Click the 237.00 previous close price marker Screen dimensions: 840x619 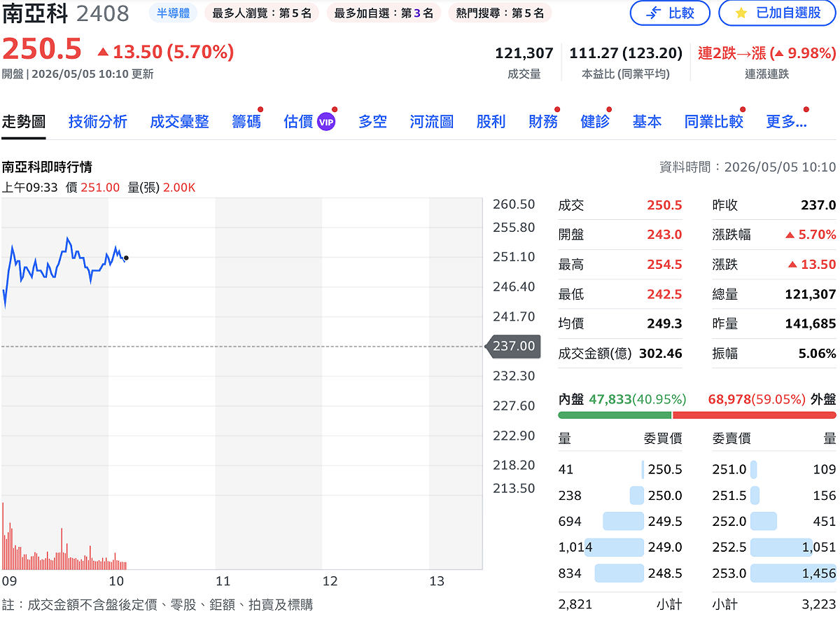click(512, 346)
